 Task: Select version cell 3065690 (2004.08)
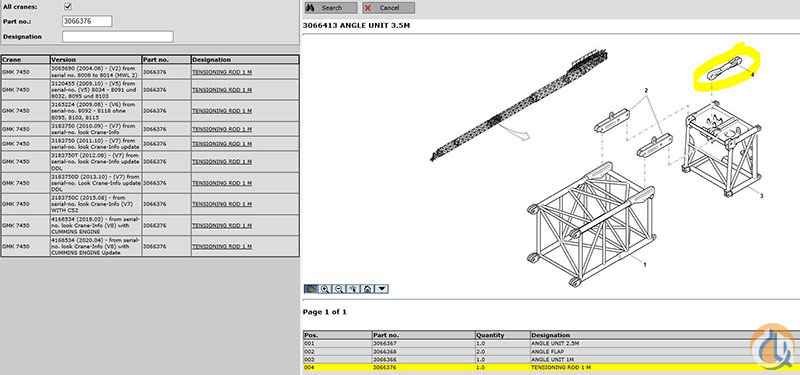tap(95, 72)
